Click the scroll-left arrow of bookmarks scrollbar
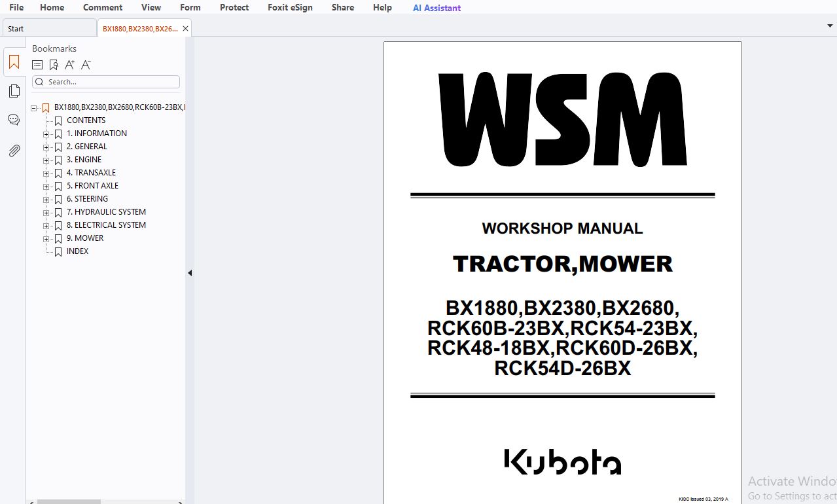 [x=30, y=501]
